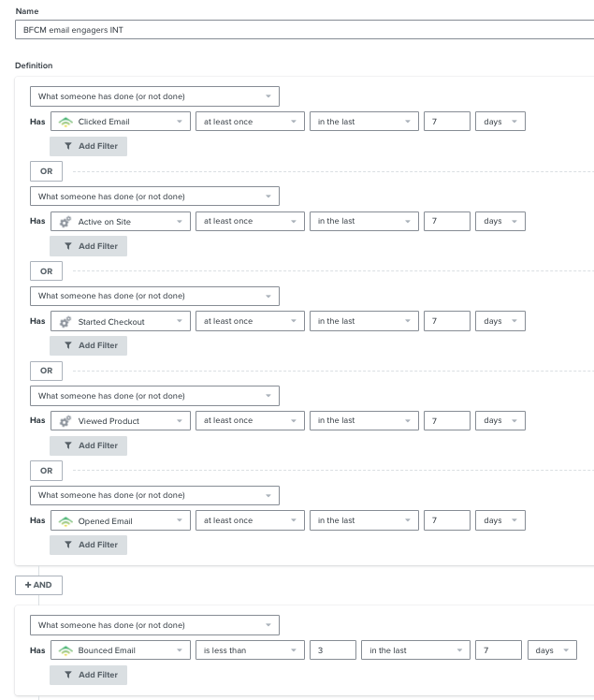This screenshot has height=700, width=594.
Task: Click Add Filter under Active on Site
Action: (88, 246)
